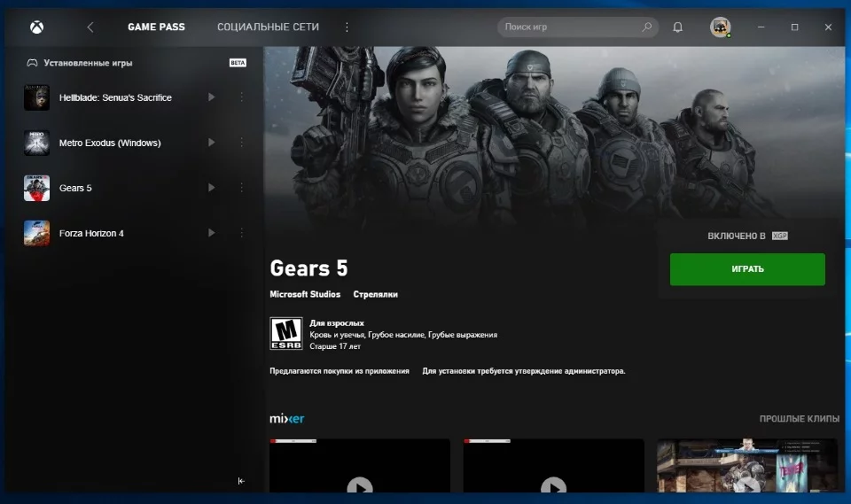Open options menu for Gears 5 row
The width and height of the screenshot is (851, 504).
(x=241, y=188)
